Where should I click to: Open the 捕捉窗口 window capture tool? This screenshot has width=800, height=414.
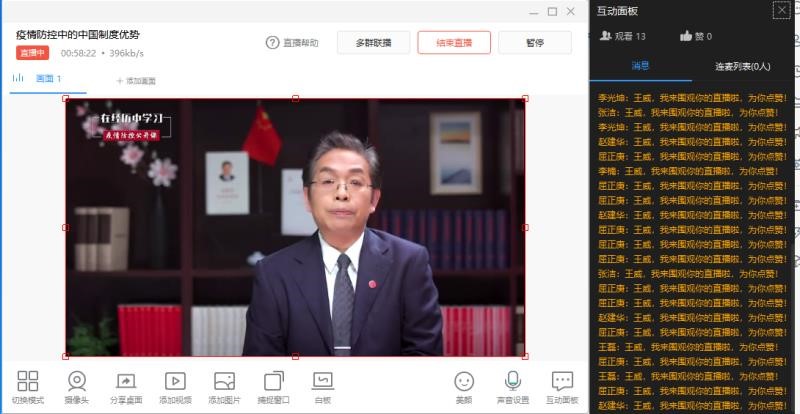(x=273, y=382)
